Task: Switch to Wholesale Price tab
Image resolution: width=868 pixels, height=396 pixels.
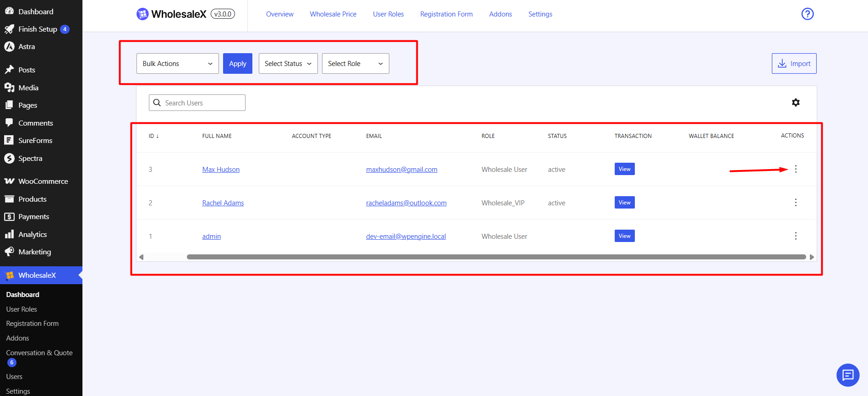Action: 333,14
